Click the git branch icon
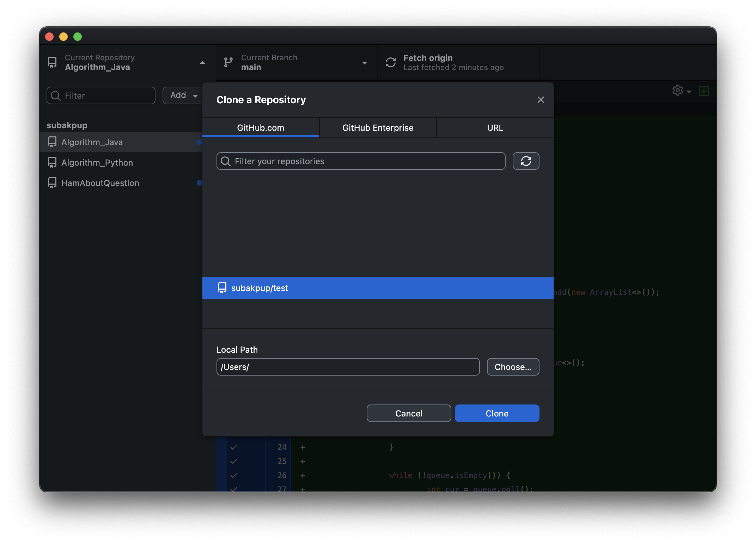 (x=228, y=62)
